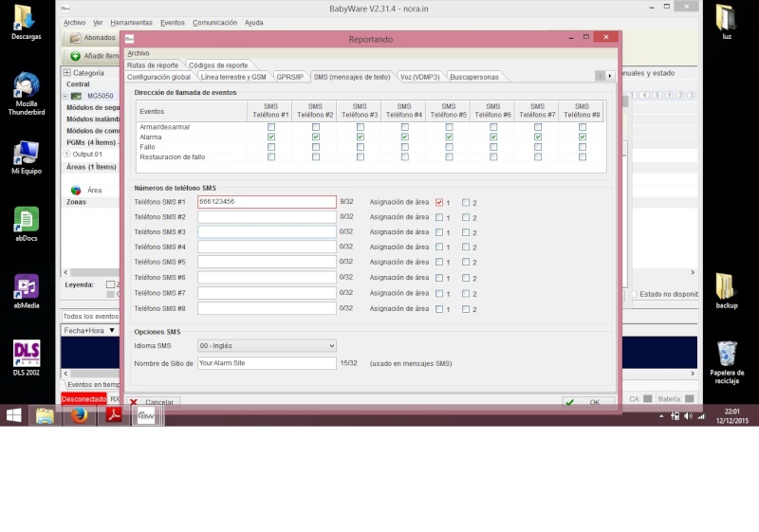Launch Mozilla Thunderbird desktop icon
Viewport: 759px width, 532px height.
[27, 94]
